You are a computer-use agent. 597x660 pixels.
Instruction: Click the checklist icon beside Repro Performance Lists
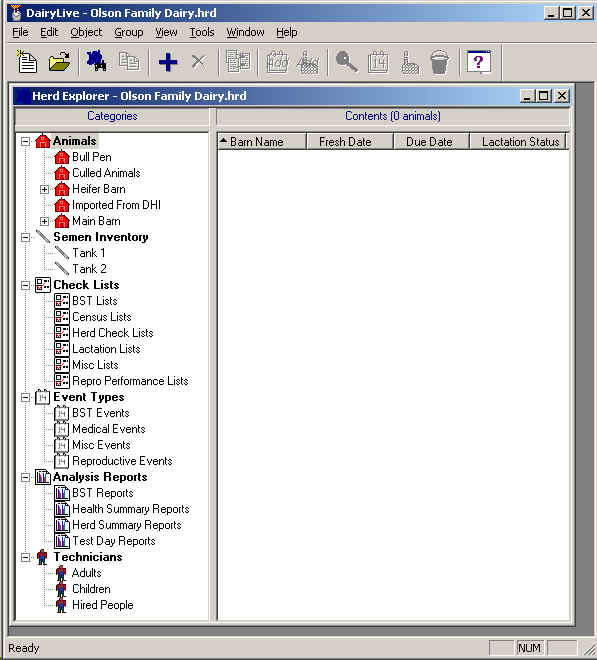click(62, 381)
